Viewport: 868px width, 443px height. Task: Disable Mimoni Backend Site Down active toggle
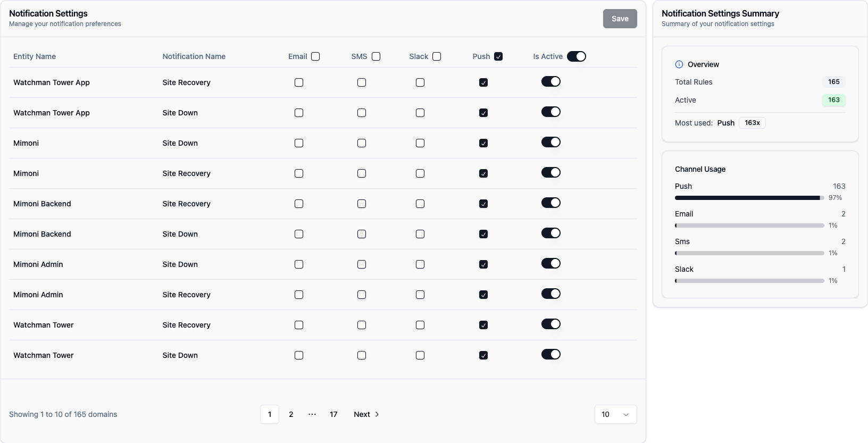tap(551, 233)
